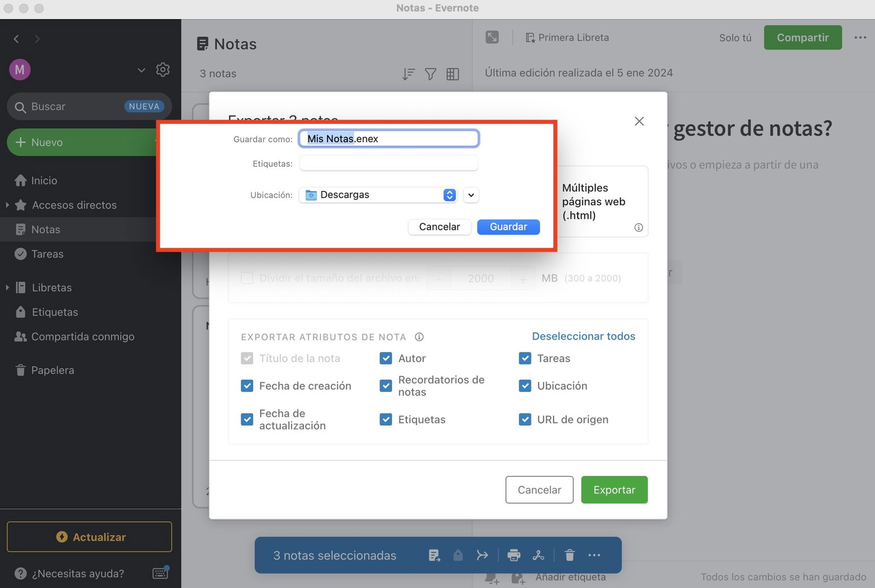875x588 pixels.
Task: Open the filter notes icon
Action: click(430, 74)
